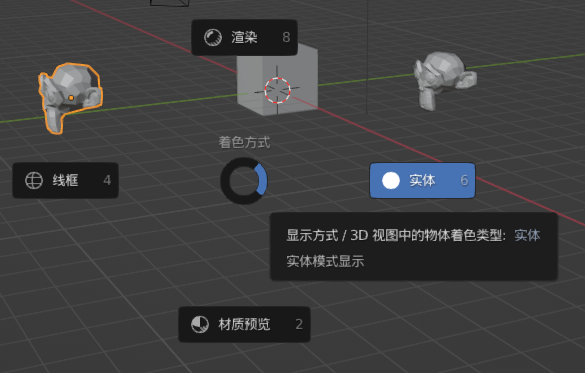Pick 材质预览 material preview mode

(244, 325)
